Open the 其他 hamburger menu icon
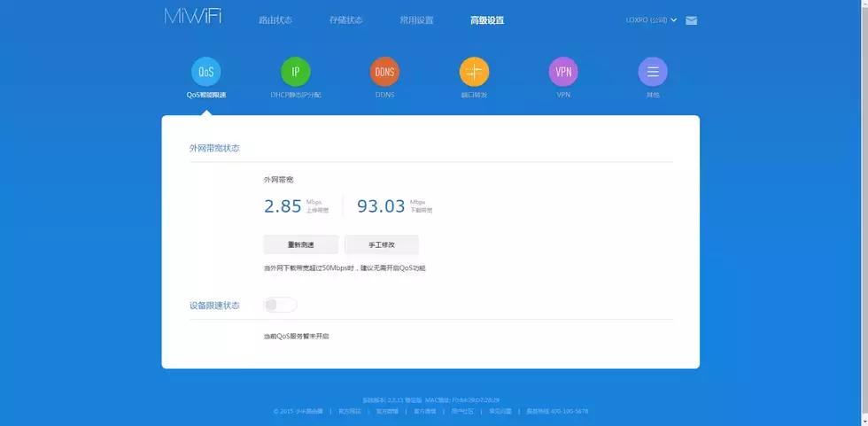This screenshot has width=868, height=426. tap(653, 72)
